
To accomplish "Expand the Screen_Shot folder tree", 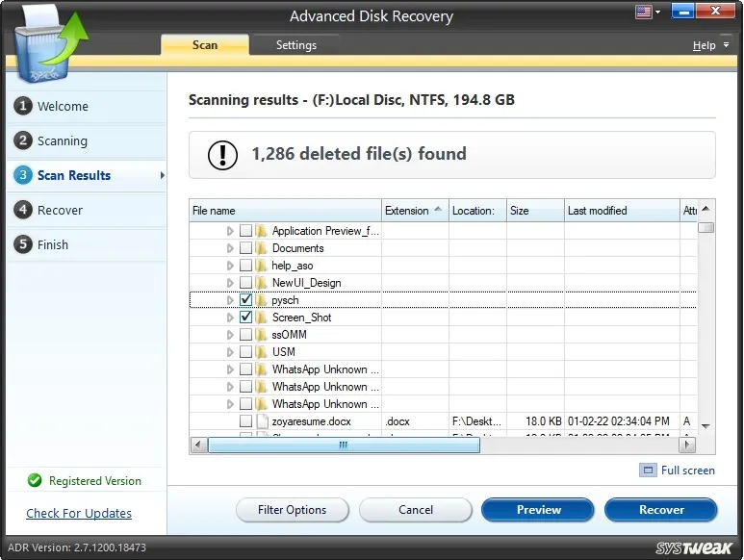I will click(x=230, y=318).
